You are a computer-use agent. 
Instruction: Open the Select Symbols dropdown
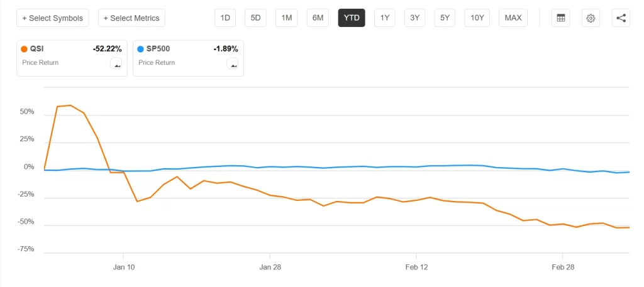click(x=53, y=18)
